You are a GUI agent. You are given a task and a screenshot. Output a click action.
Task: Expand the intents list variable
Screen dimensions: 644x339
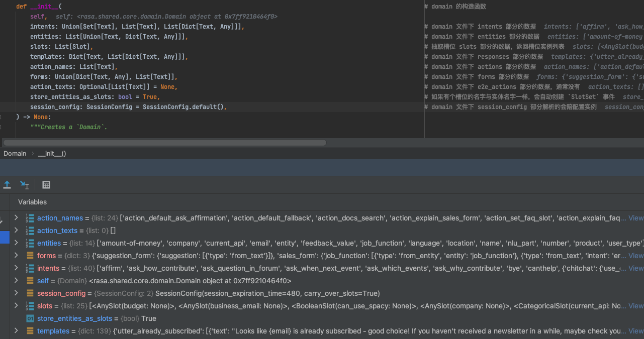coord(16,268)
